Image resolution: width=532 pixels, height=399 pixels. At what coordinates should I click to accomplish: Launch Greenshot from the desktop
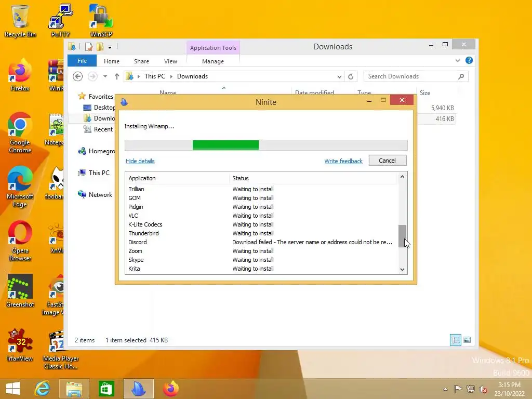pyautogui.click(x=20, y=291)
